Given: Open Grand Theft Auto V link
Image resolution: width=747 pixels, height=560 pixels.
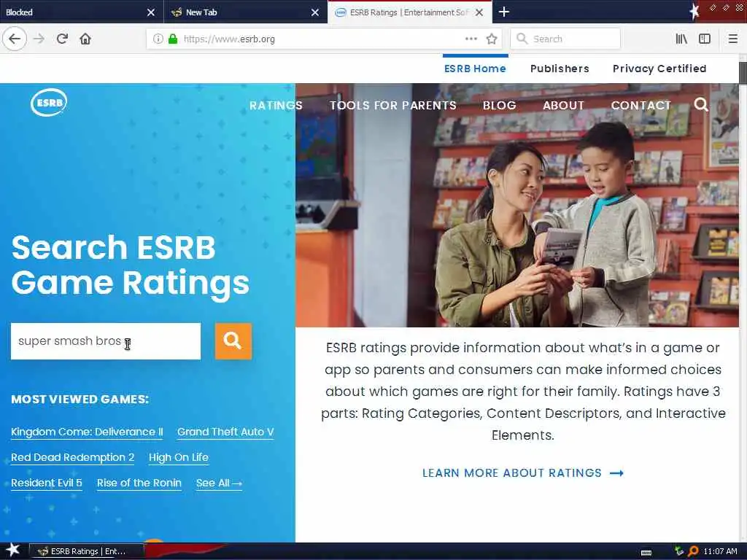Looking at the screenshot, I should (x=225, y=432).
